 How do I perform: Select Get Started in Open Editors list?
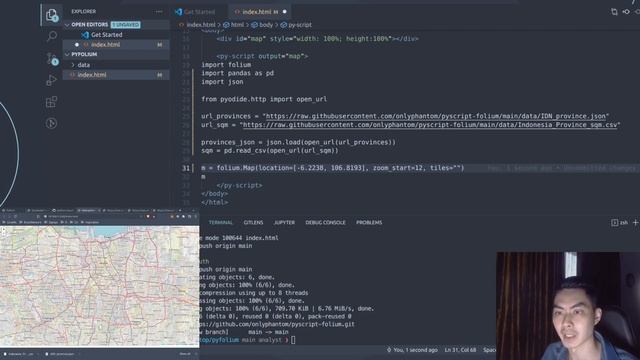coord(116,35)
